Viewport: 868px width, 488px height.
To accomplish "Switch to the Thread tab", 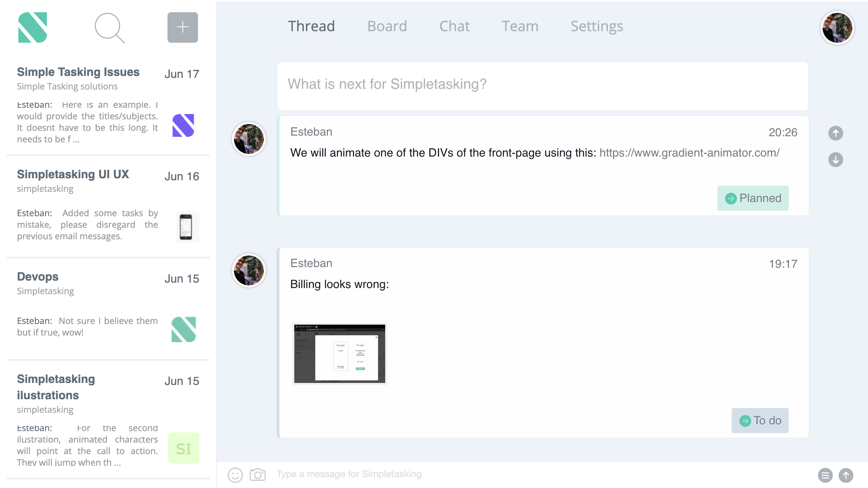I will pyautogui.click(x=311, y=26).
